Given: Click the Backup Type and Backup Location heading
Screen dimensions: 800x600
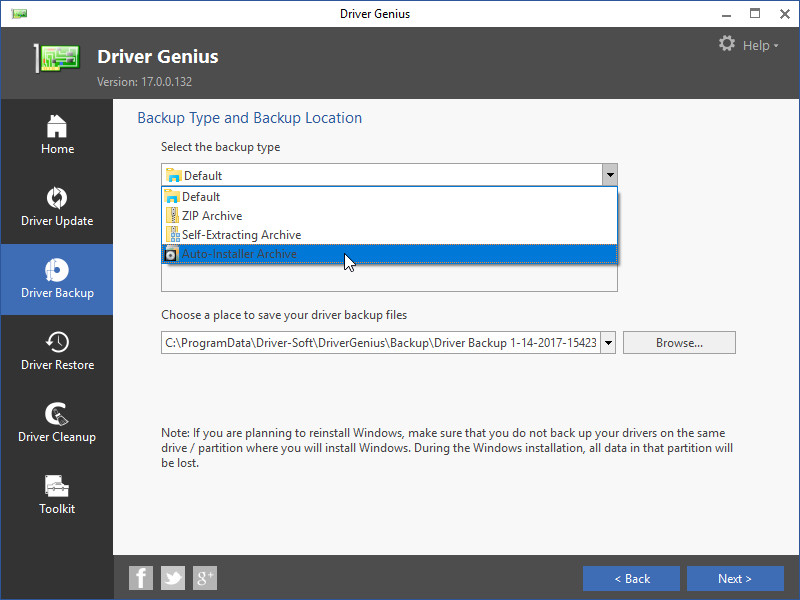Looking at the screenshot, I should (x=249, y=118).
